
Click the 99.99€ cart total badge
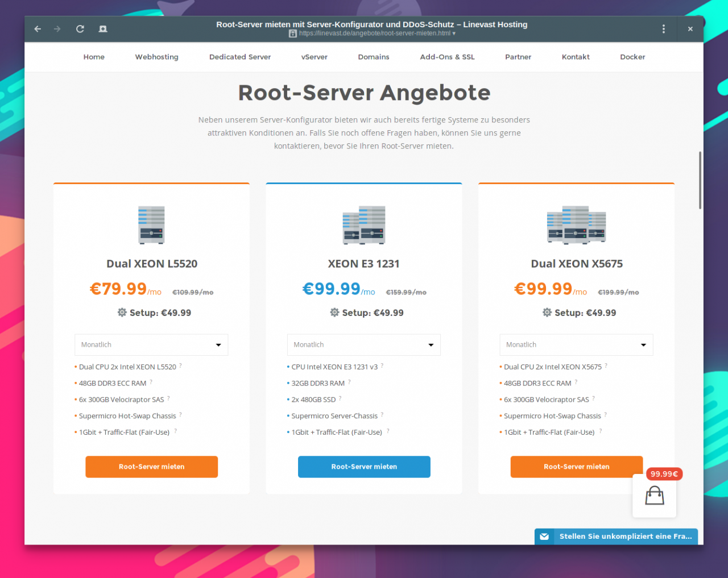(664, 474)
